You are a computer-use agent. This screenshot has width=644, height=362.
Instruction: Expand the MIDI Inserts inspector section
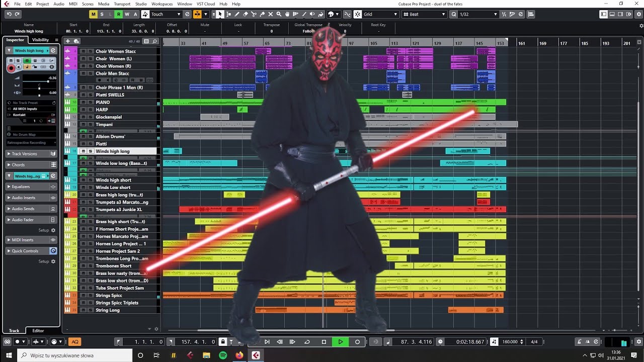(31, 240)
